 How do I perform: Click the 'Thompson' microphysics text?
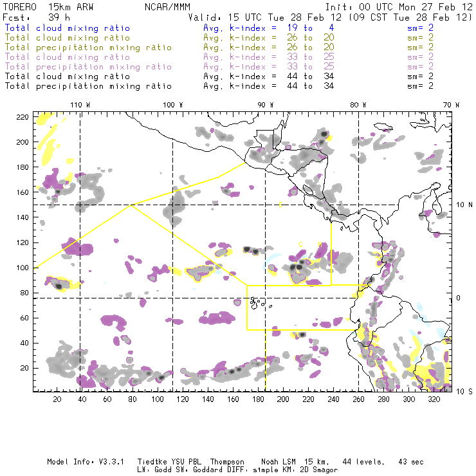point(227,462)
